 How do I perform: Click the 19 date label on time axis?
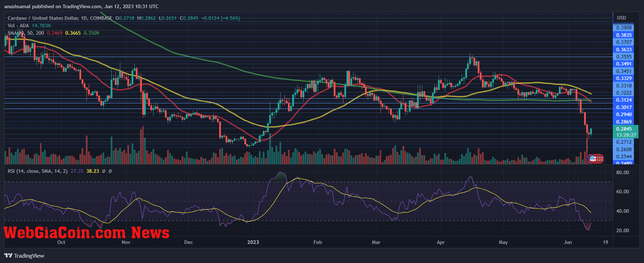(x=606, y=242)
